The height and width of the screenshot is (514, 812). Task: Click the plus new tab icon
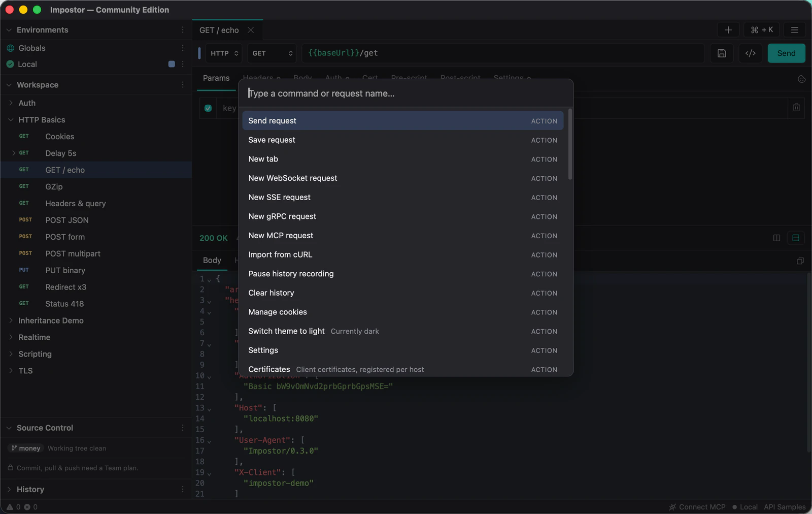[x=728, y=30]
